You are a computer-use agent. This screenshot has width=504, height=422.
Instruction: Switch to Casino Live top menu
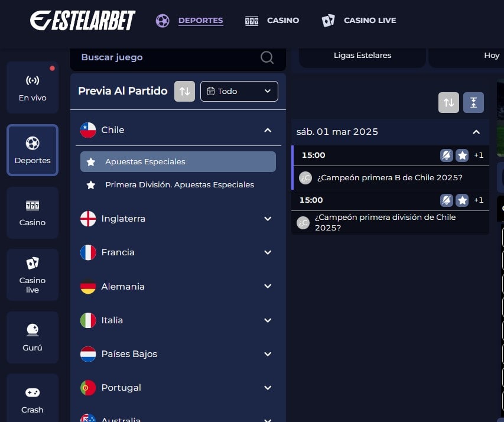(x=359, y=20)
